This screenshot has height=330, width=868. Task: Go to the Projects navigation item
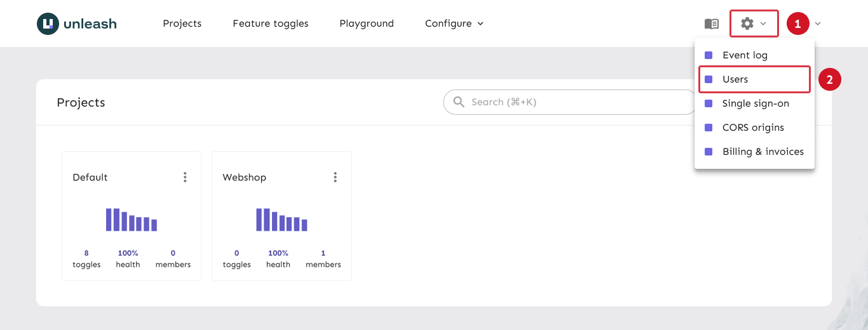click(x=182, y=23)
